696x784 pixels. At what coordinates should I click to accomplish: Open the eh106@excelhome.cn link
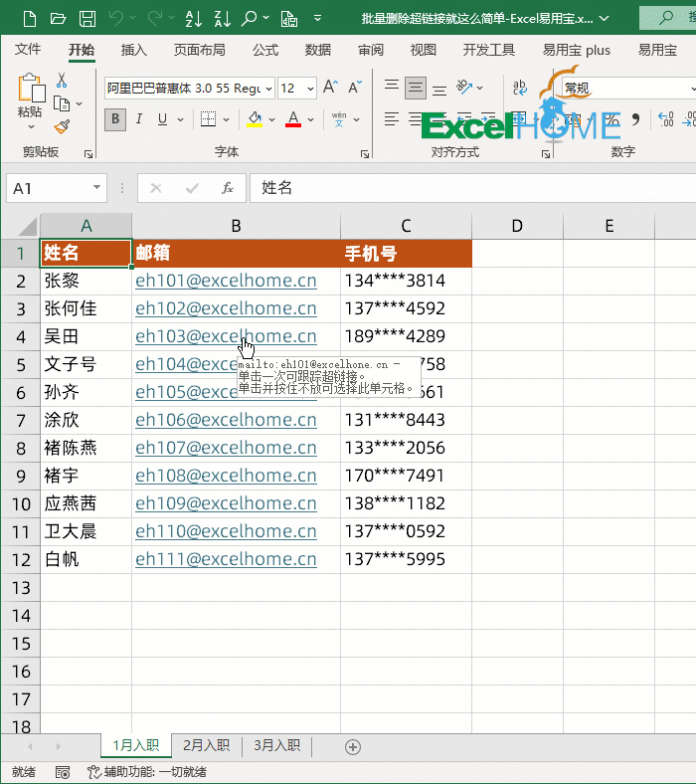point(226,420)
